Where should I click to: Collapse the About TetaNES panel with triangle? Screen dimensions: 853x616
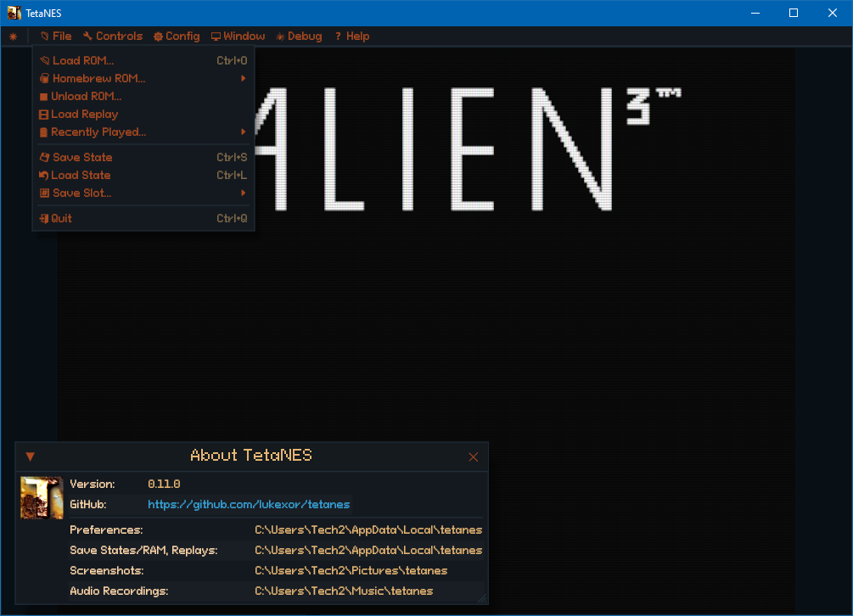click(x=30, y=456)
